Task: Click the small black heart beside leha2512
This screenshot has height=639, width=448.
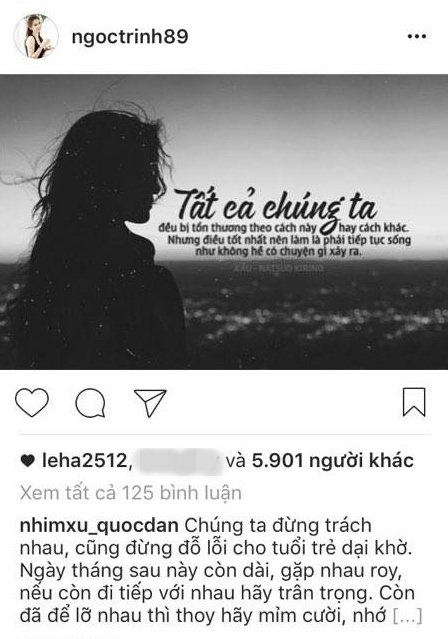Action: (28, 461)
